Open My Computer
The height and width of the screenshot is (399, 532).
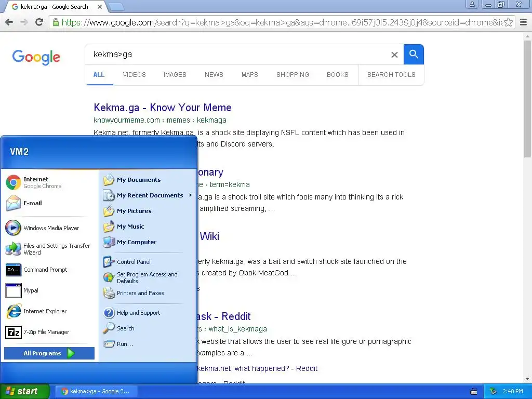148,242
